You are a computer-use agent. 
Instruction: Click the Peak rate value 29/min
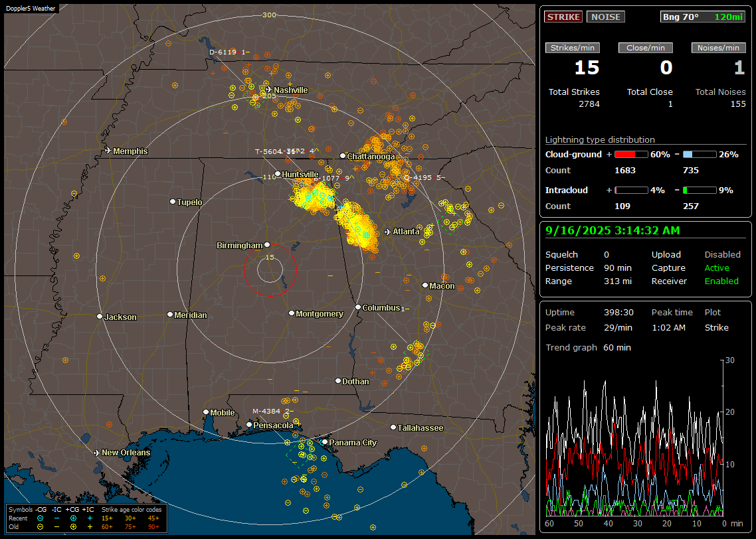click(x=618, y=327)
